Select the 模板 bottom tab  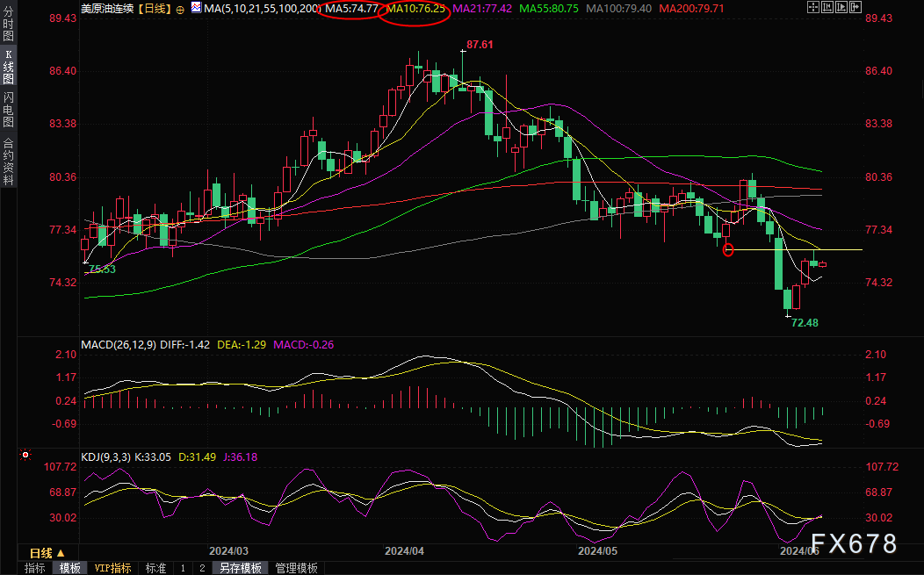[70, 568]
